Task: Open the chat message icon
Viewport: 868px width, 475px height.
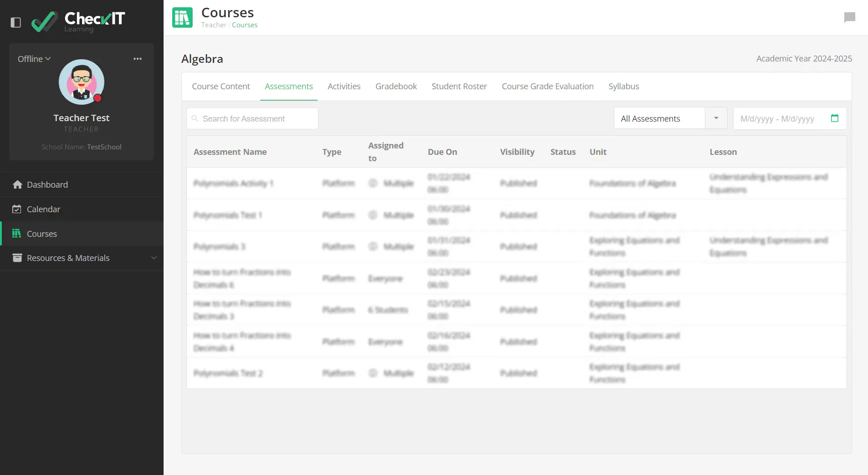Action: click(x=849, y=18)
